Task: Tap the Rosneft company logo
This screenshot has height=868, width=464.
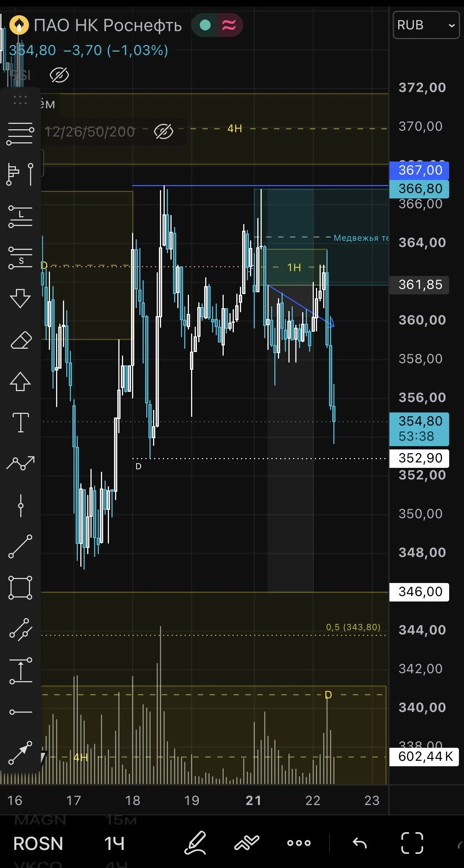Action: tap(19, 25)
